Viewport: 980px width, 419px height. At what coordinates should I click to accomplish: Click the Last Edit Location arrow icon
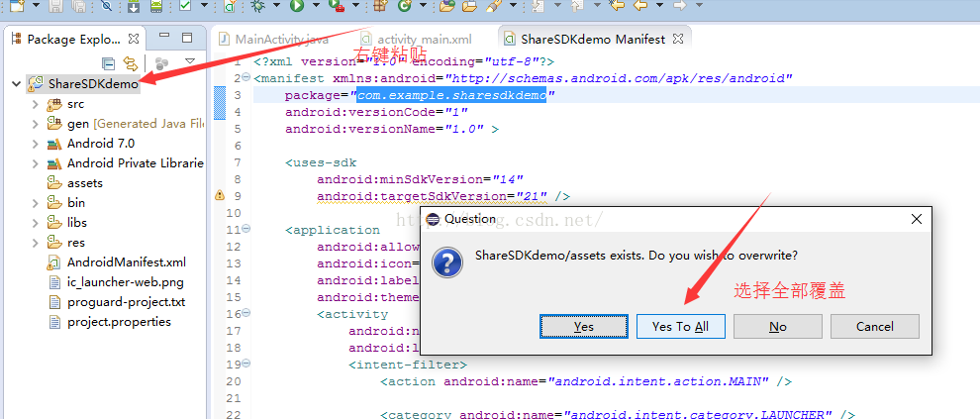tap(618, 6)
